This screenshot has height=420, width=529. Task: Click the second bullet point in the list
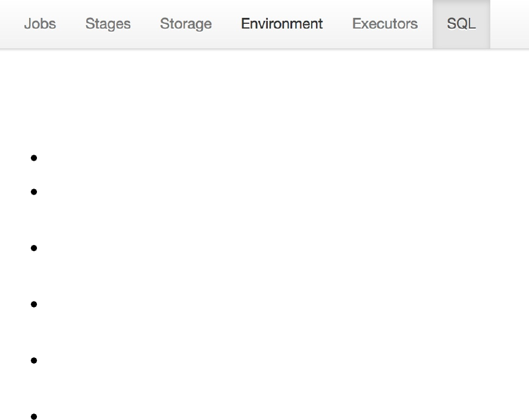pyautogui.click(x=34, y=192)
